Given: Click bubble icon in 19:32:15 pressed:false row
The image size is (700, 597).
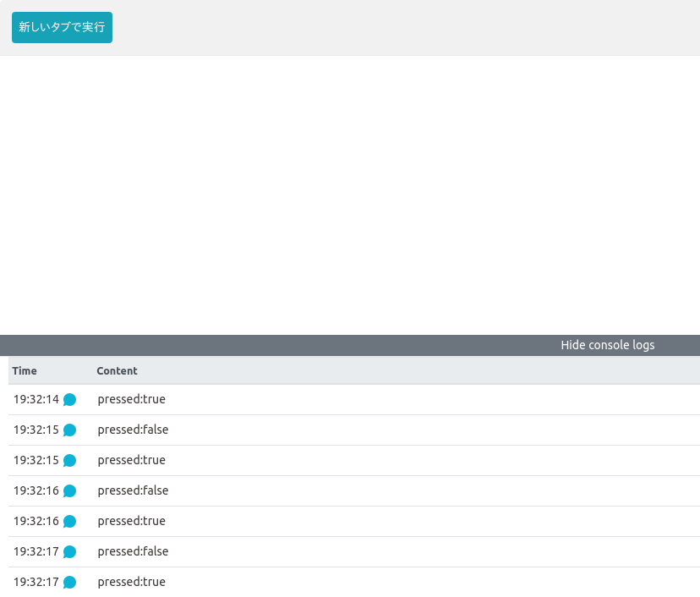Looking at the screenshot, I should coord(70,430).
